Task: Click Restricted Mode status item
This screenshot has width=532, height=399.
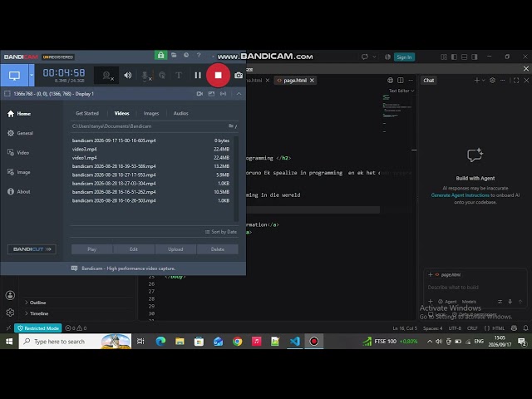Action: pyautogui.click(x=38, y=328)
